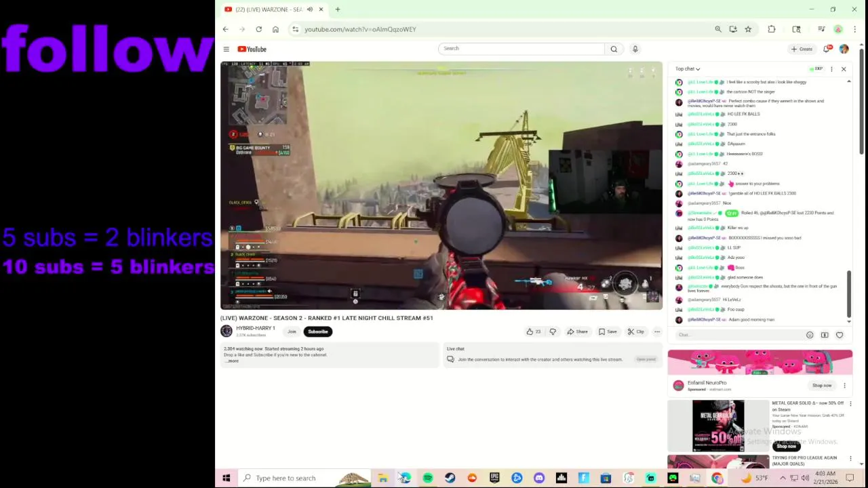
Task: Close the live chat panel
Action: point(844,68)
